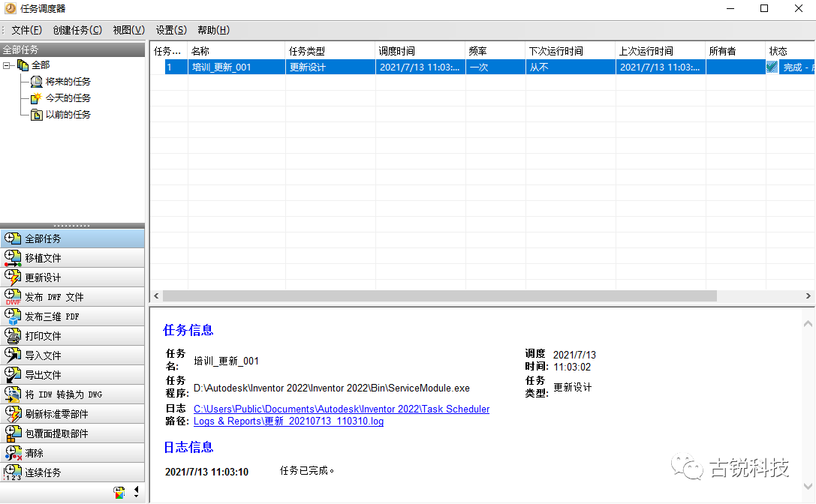Click the info pane scroll-down arrow
Image resolution: width=816 pixels, height=504 pixels.
click(x=808, y=487)
